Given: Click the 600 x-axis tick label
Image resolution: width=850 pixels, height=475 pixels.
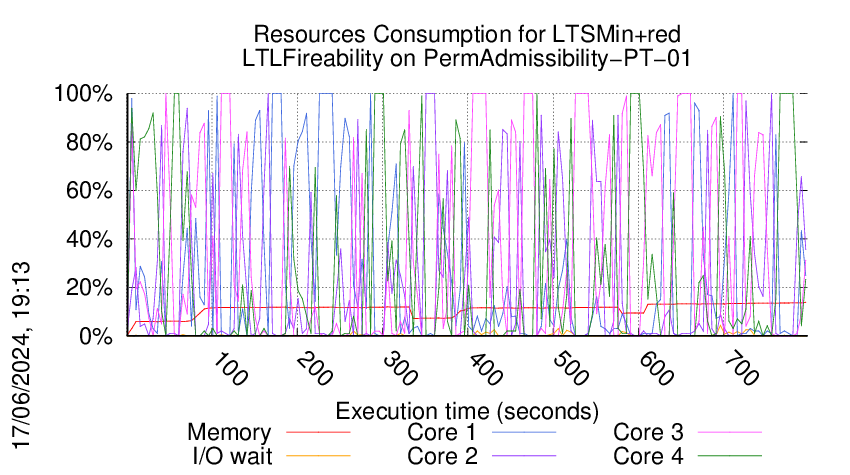Looking at the screenshot, I should (x=655, y=370).
